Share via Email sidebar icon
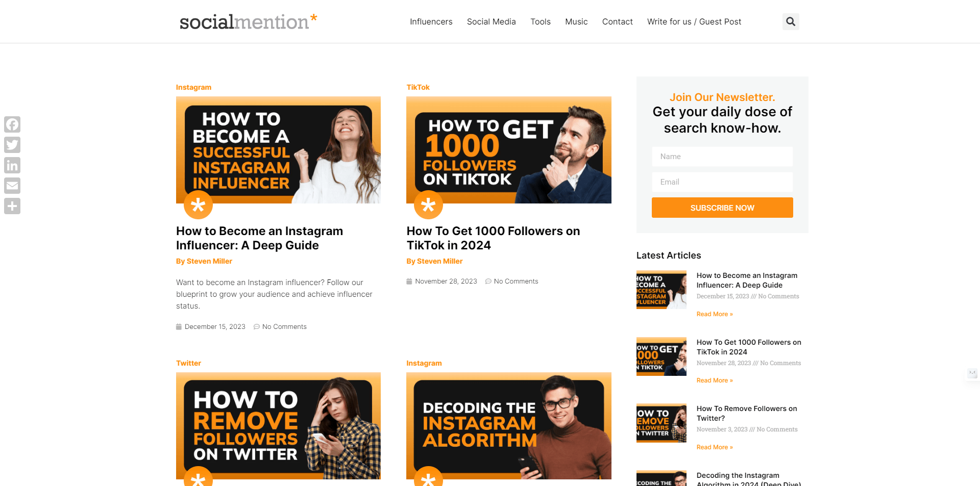Screen dimensions: 980x486 12,186
